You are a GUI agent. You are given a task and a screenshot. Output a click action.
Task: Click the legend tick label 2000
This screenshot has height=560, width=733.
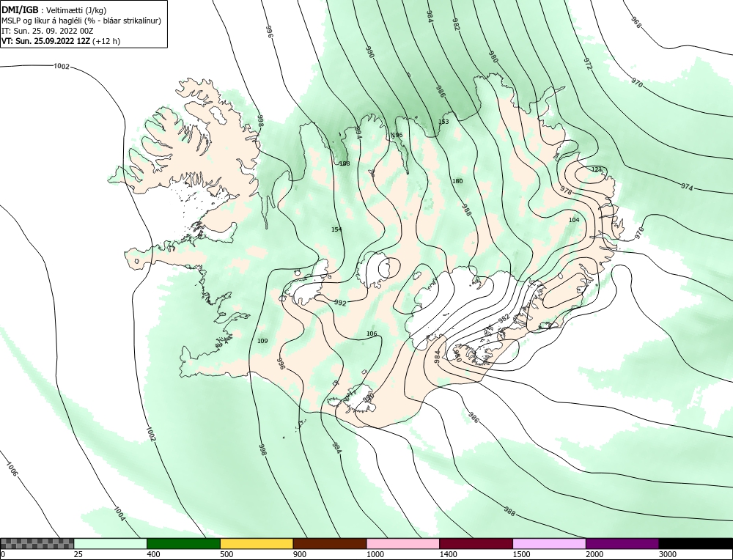click(x=594, y=554)
